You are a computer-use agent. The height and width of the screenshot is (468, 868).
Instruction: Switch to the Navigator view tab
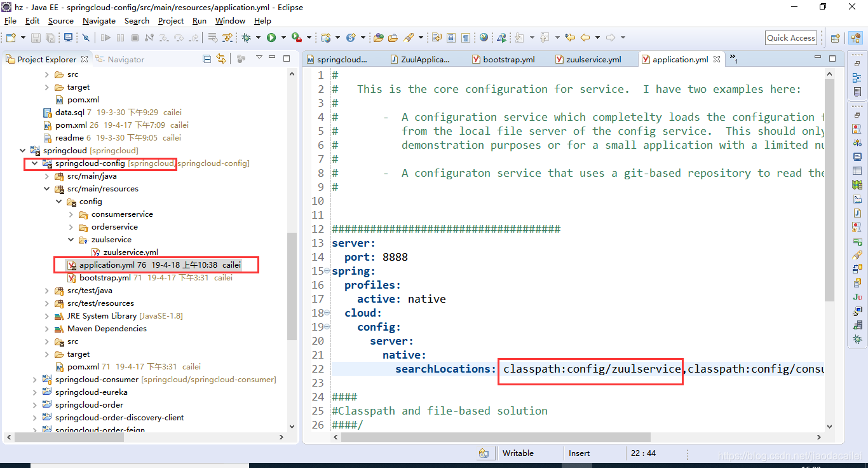coord(120,59)
